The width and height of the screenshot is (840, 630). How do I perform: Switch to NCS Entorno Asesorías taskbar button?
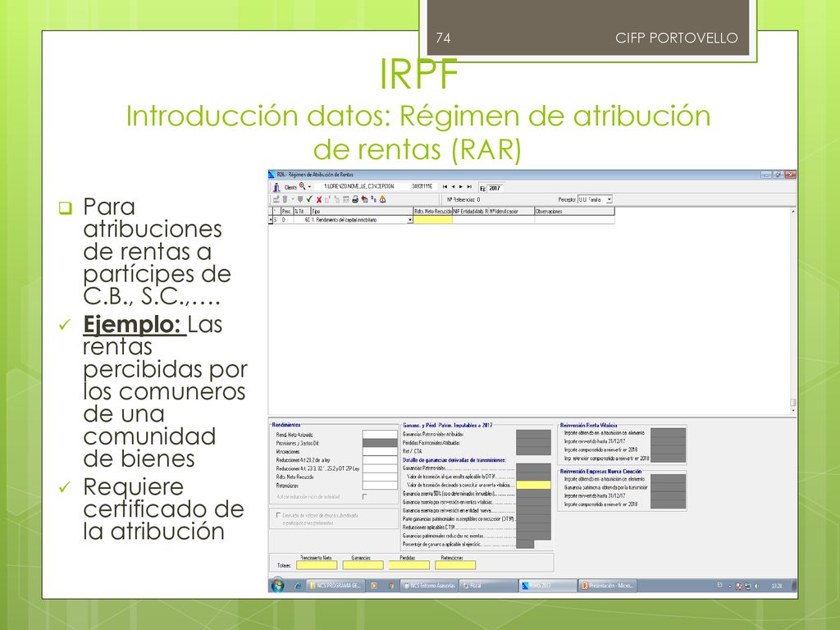tap(430, 586)
